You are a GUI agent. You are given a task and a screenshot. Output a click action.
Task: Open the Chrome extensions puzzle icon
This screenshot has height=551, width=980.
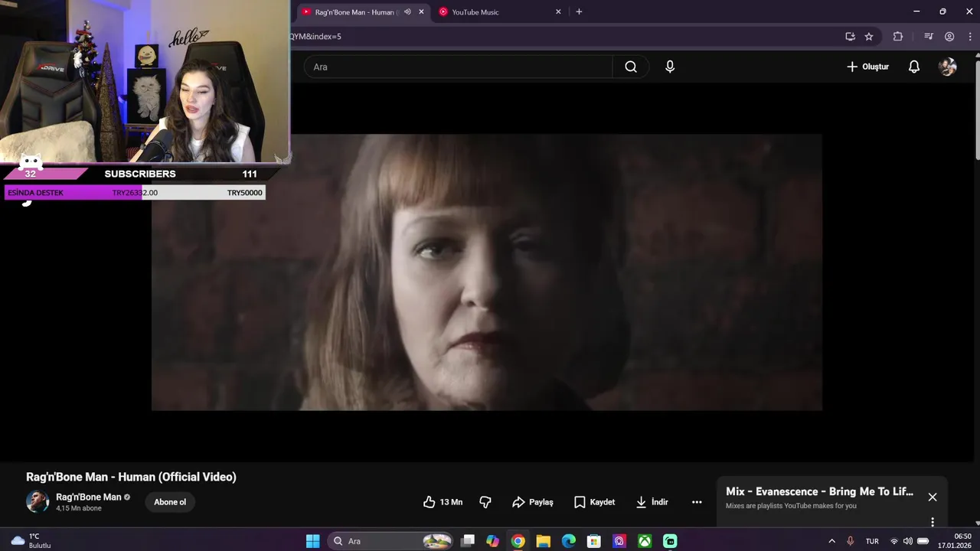[x=898, y=36]
